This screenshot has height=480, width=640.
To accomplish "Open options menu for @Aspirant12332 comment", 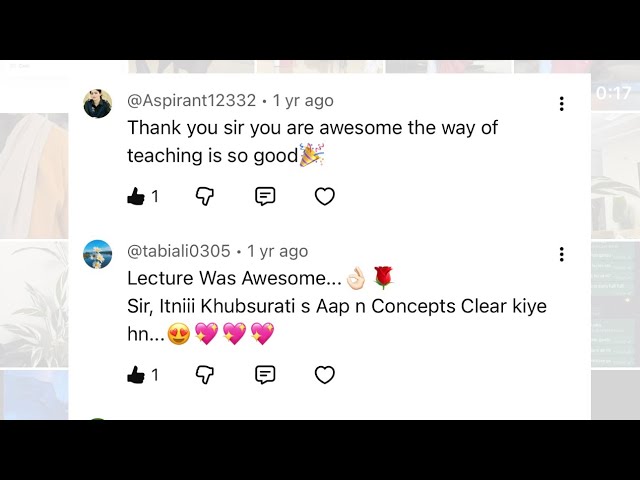I will 562,104.
